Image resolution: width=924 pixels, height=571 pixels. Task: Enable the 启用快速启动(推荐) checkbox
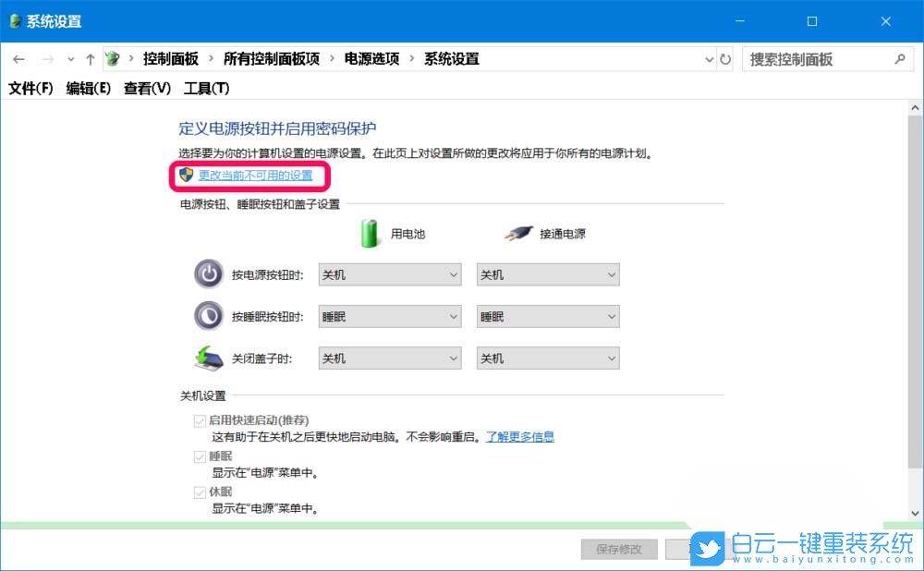pyautogui.click(x=201, y=419)
